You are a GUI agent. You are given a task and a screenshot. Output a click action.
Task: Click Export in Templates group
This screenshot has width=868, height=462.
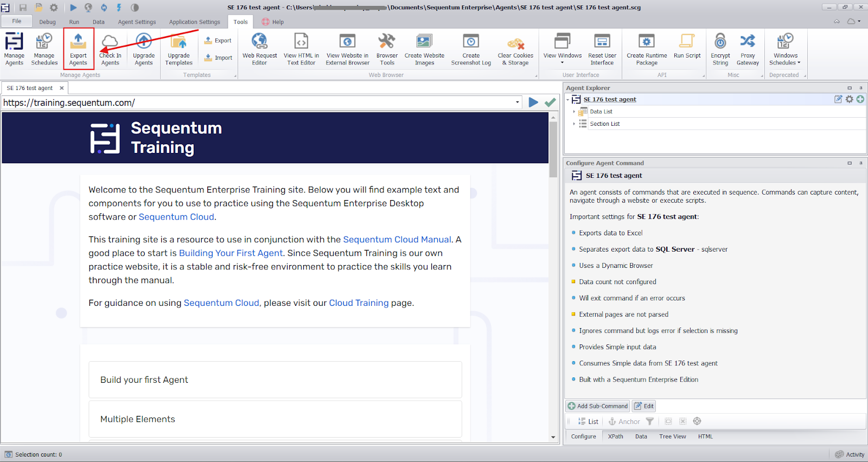(x=218, y=41)
